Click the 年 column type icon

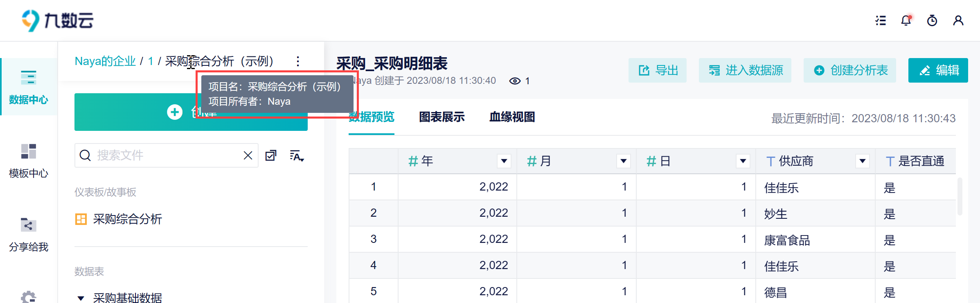coord(413,161)
